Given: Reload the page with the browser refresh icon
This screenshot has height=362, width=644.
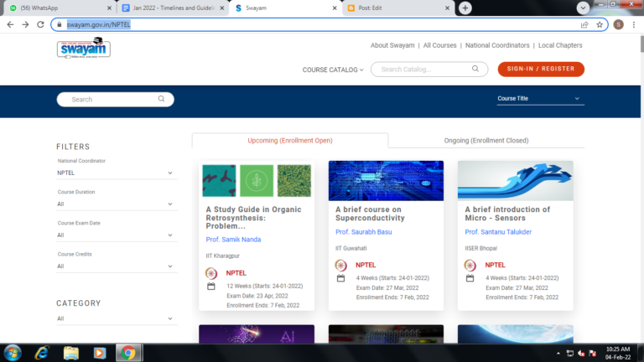Looking at the screenshot, I should coord(41,24).
